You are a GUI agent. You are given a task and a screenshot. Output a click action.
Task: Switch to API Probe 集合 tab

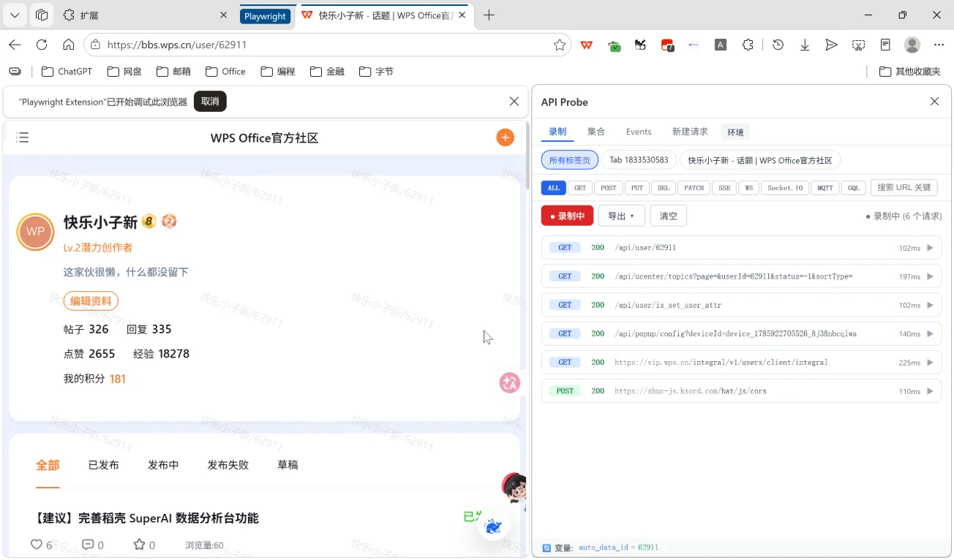596,132
